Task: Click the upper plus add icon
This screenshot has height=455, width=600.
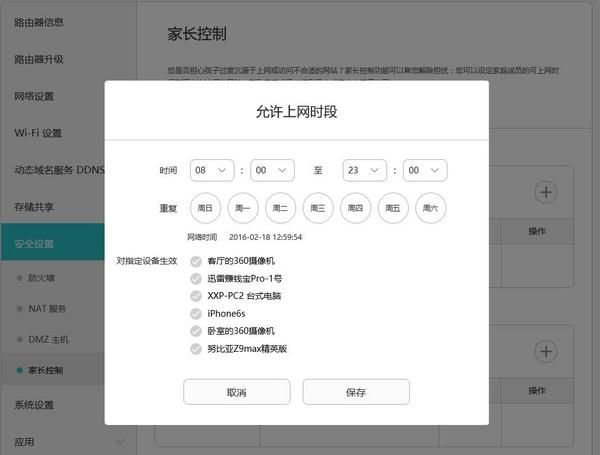Action: click(546, 192)
